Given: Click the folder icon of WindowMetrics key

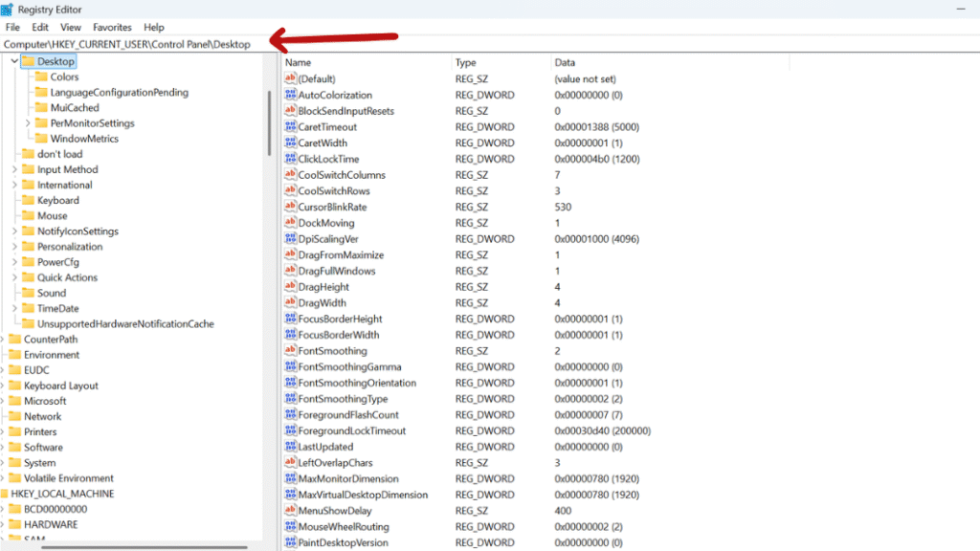Looking at the screenshot, I should (x=41, y=138).
